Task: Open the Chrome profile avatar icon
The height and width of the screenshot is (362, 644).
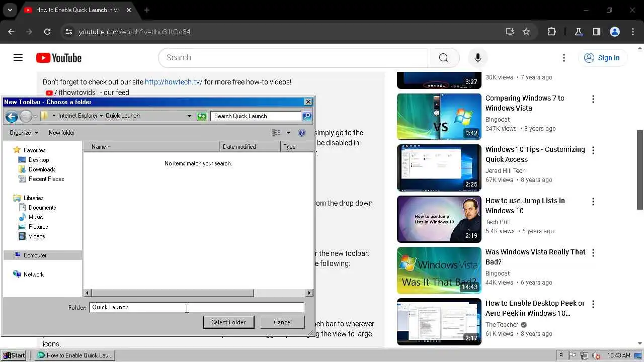Action: point(615,32)
